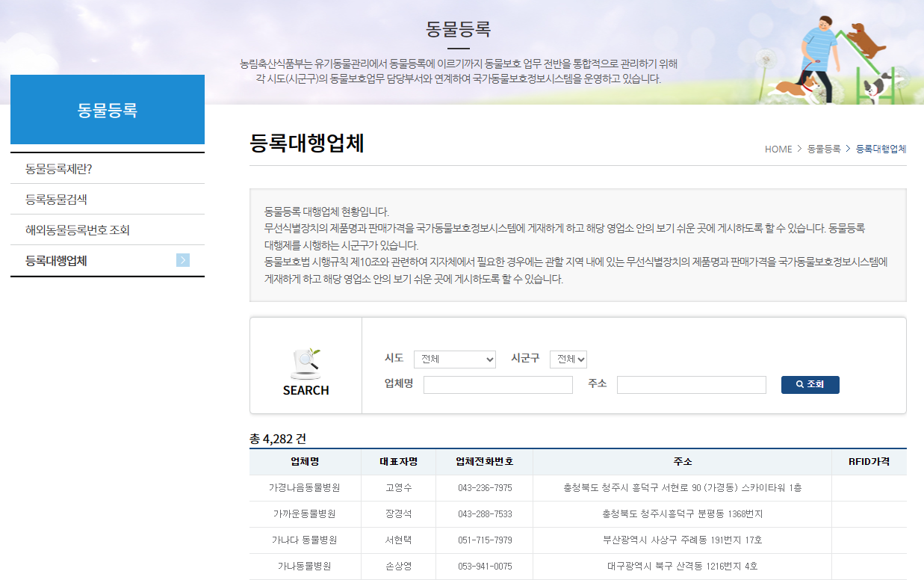Screen dimensions: 924x580
Task: Click the 주소 column header in the table
Action: pyautogui.click(x=682, y=462)
